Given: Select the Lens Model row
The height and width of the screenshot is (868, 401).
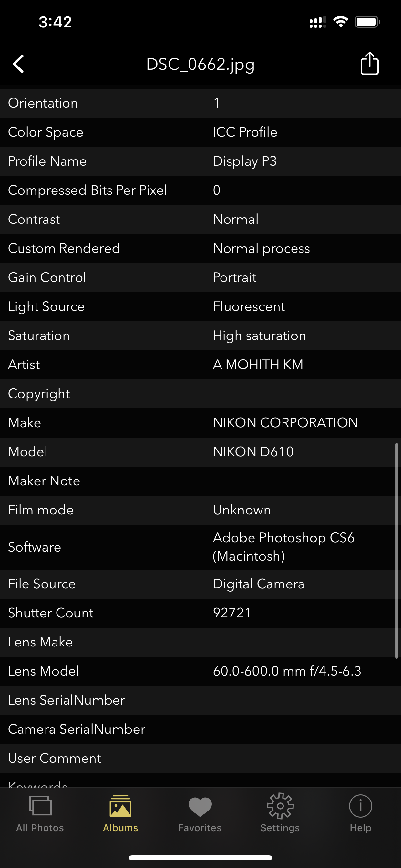Looking at the screenshot, I should [x=200, y=671].
